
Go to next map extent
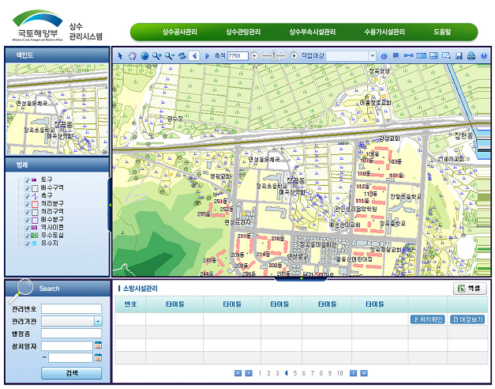pyautogui.click(x=207, y=56)
